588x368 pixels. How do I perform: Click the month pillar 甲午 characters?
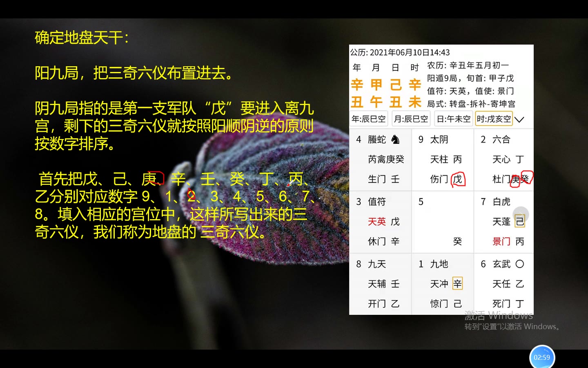click(376, 93)
